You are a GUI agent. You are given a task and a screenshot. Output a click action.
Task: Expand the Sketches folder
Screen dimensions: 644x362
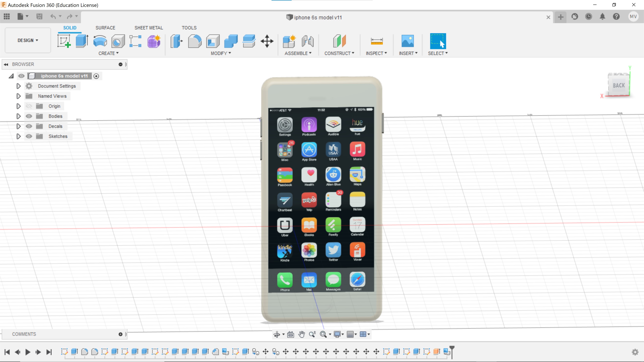[x=18, y=136]
